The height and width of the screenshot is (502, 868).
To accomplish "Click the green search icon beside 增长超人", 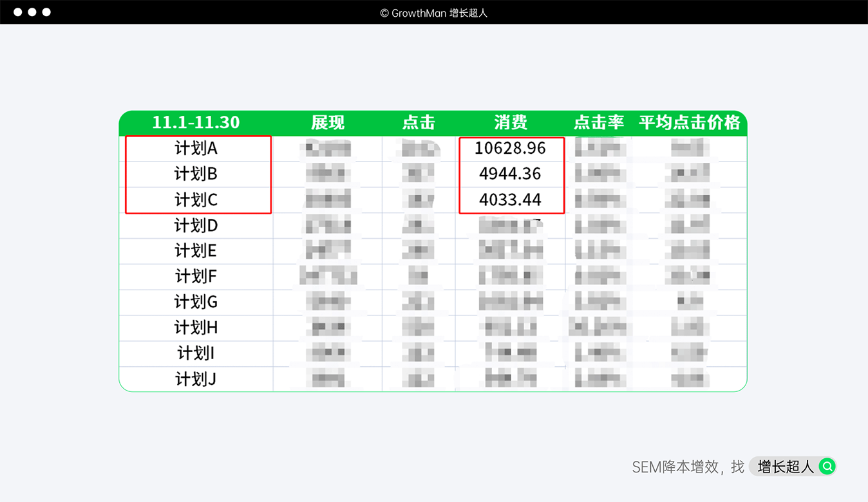I will [x=827, y=467].
